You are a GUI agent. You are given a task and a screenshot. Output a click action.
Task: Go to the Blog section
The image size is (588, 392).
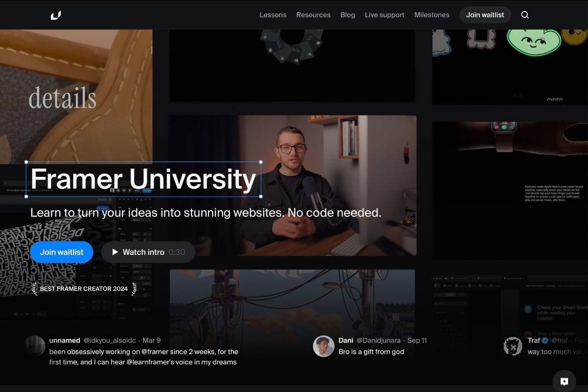coord(347,15)
